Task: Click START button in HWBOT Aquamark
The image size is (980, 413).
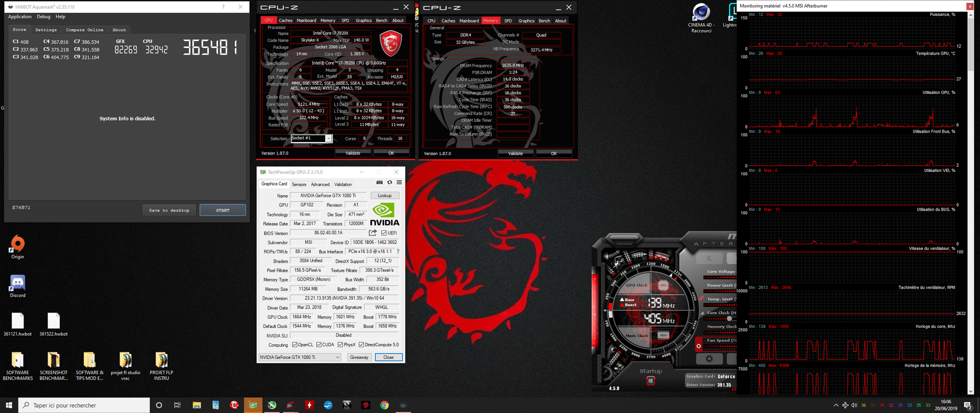Action: [x=223, y=210]
